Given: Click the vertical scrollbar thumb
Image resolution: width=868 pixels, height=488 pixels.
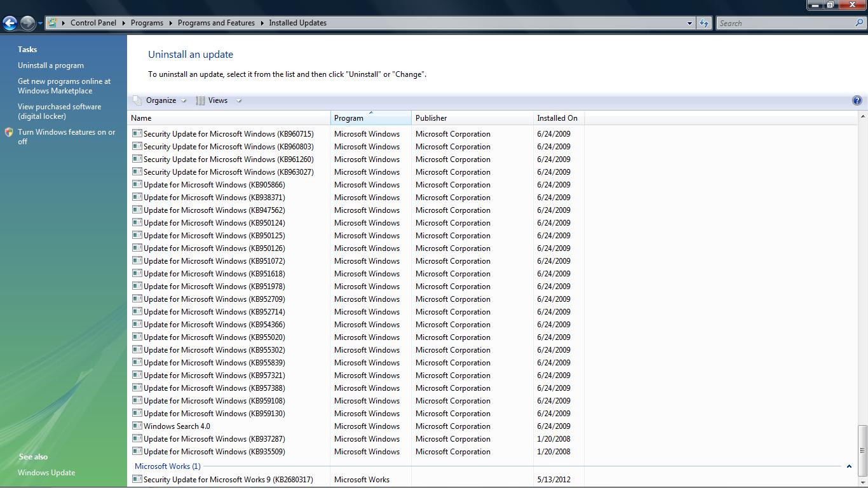Looking at the screenshot, I should (862, 449).
